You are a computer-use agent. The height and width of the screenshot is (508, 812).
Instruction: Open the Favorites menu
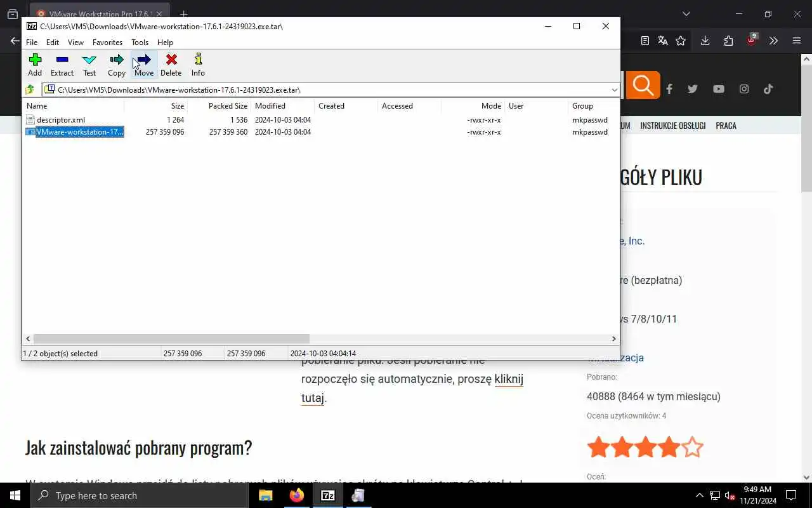click(107, 43)
